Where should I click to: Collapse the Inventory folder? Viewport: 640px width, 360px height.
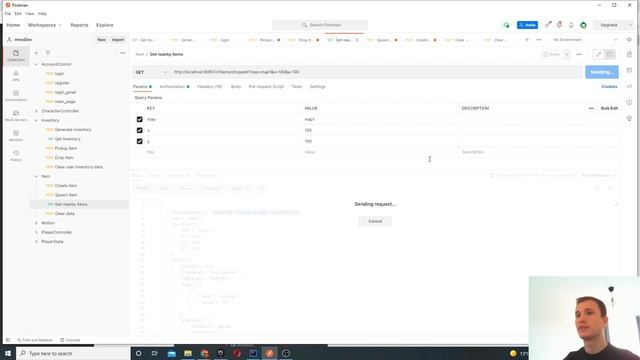pyautogui.click(x=36, y=120)
